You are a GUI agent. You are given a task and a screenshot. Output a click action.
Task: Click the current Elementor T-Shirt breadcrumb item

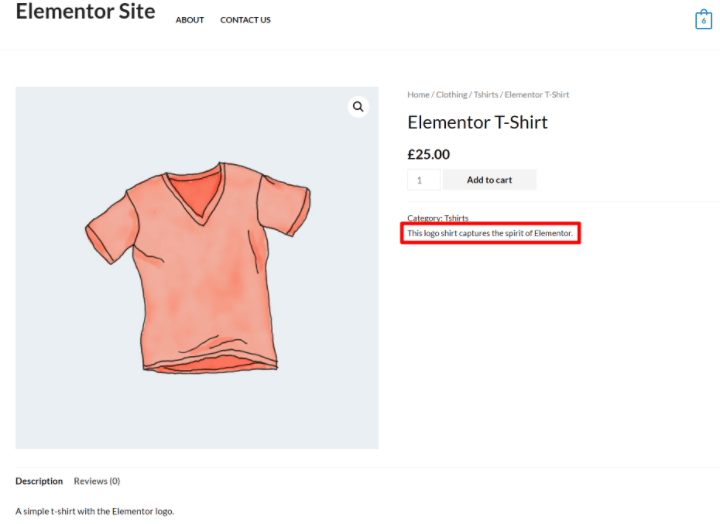click(537, 95)
